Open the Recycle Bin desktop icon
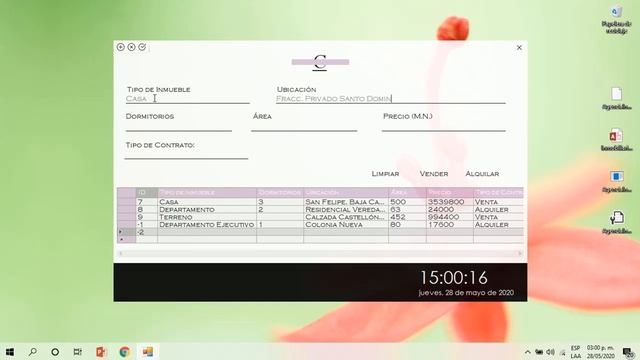Screen dimensions: 640x360 point(617,19)
